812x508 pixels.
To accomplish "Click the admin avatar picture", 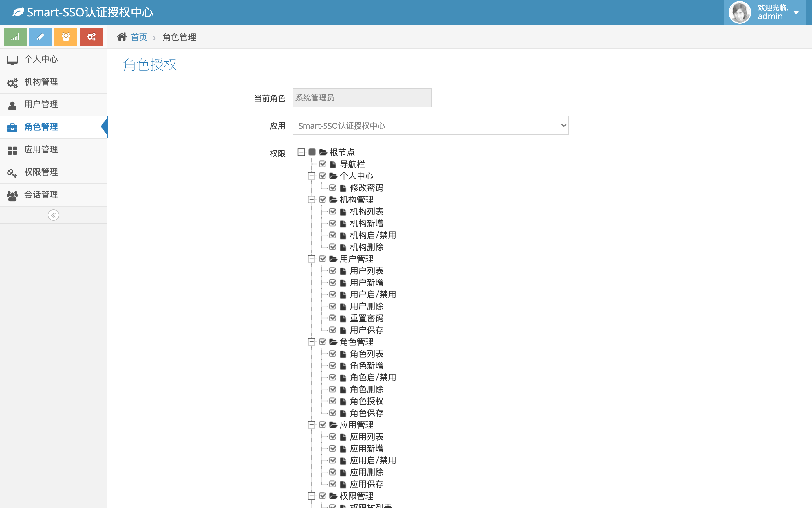I will (740, 12).
